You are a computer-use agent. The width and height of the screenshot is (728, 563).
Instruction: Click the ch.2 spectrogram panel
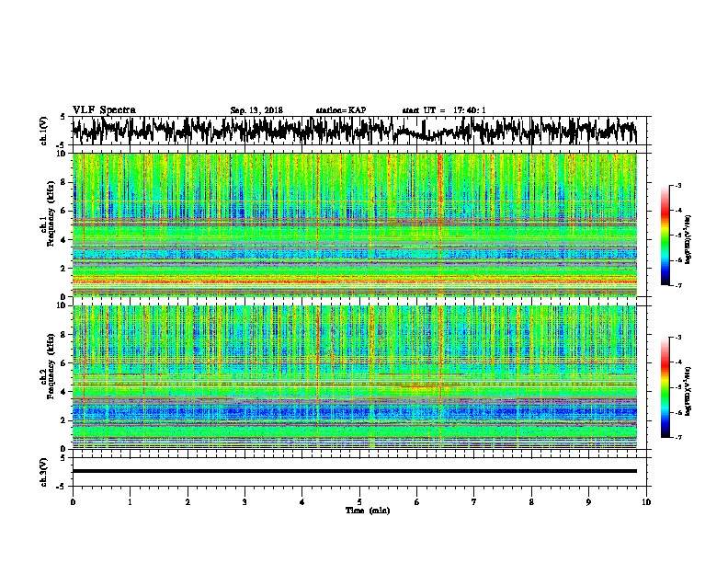pyautogui.click(x=354, y=377)
